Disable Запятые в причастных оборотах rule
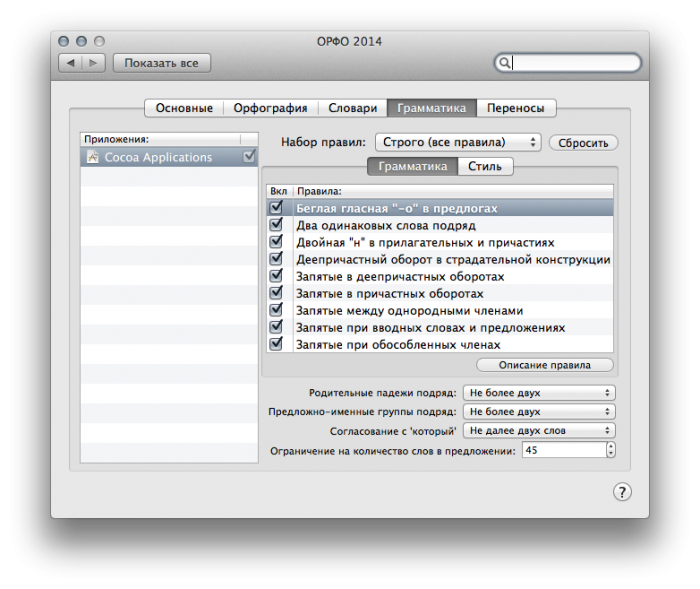The height and width of the screenshot is (589, 700). coord(276,292)
